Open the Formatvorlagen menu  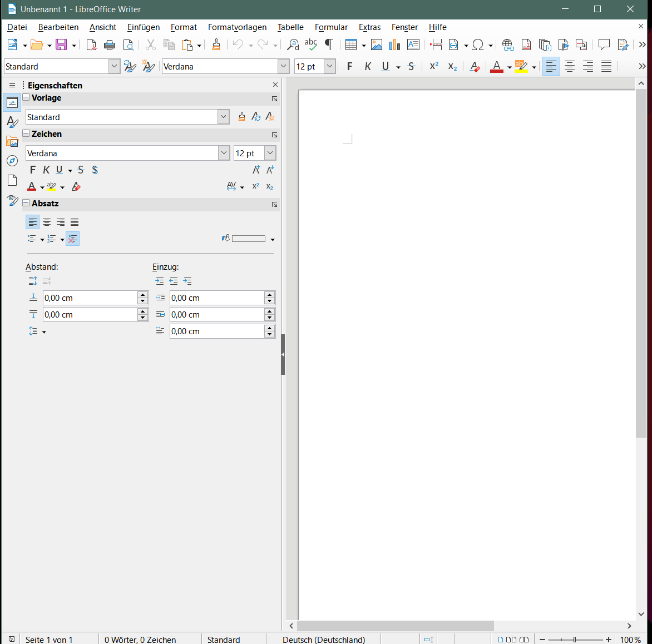(237, 27)
